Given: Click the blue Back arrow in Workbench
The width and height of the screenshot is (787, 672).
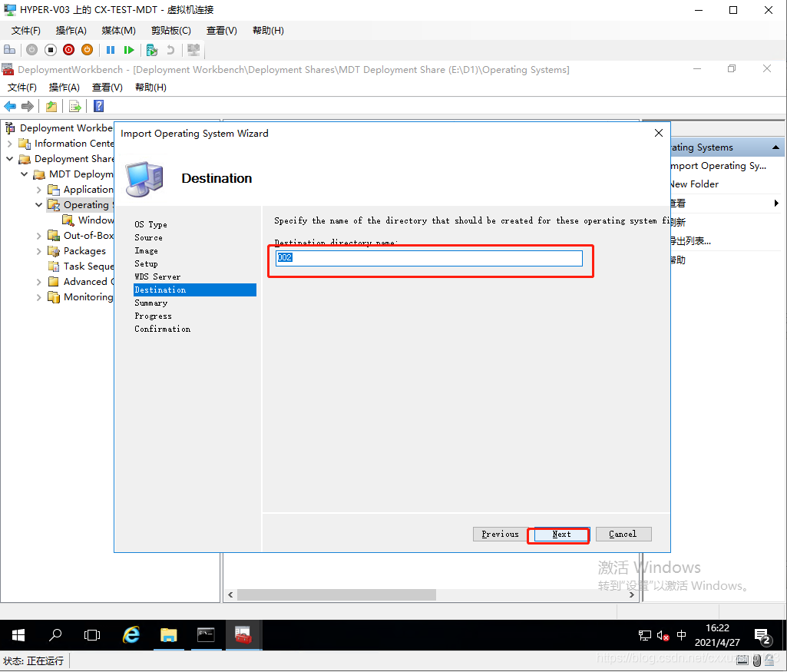Looking at the screenshot, I should pyautogui.click(x=10, y=106).
